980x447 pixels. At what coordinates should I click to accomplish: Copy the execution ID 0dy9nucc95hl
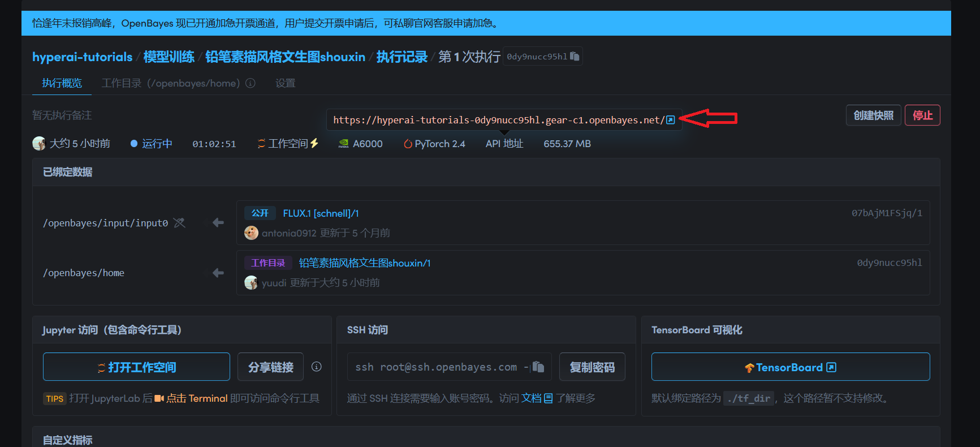(575, 57)
